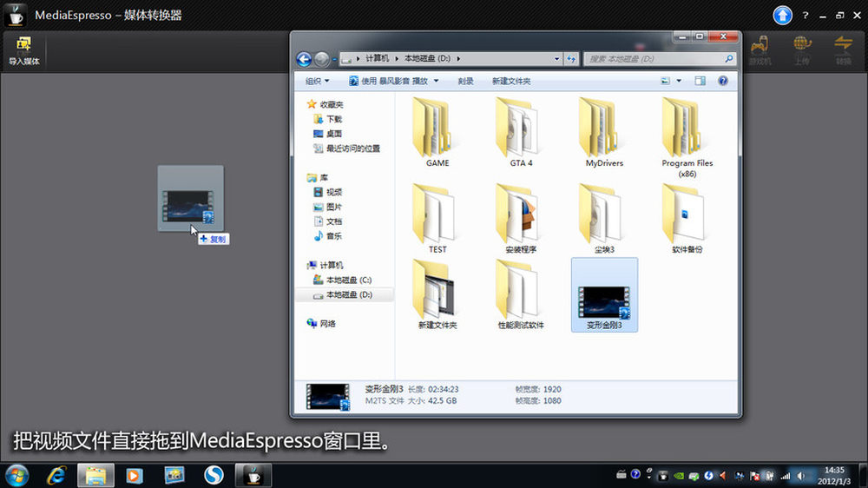Expand the view options dropdown arrow
868x488 pixels.
point(680,81)
